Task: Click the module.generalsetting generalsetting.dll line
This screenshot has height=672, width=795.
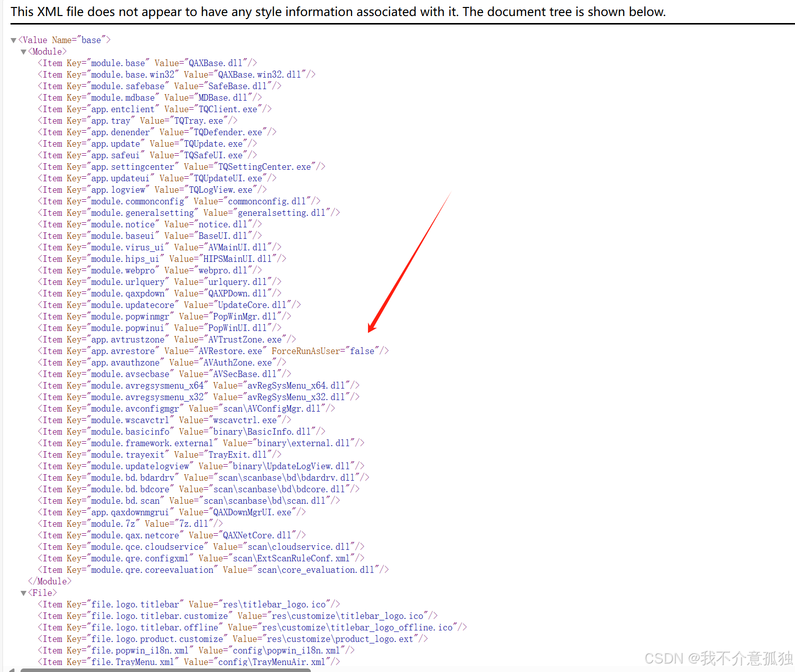Action: pyautogui.click(x=189, y=213)
